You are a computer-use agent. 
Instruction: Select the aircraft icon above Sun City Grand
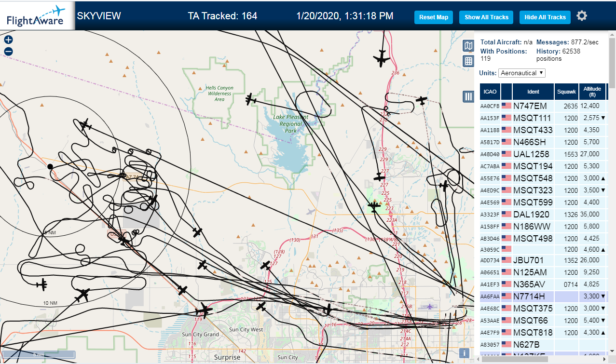point(204,310)
